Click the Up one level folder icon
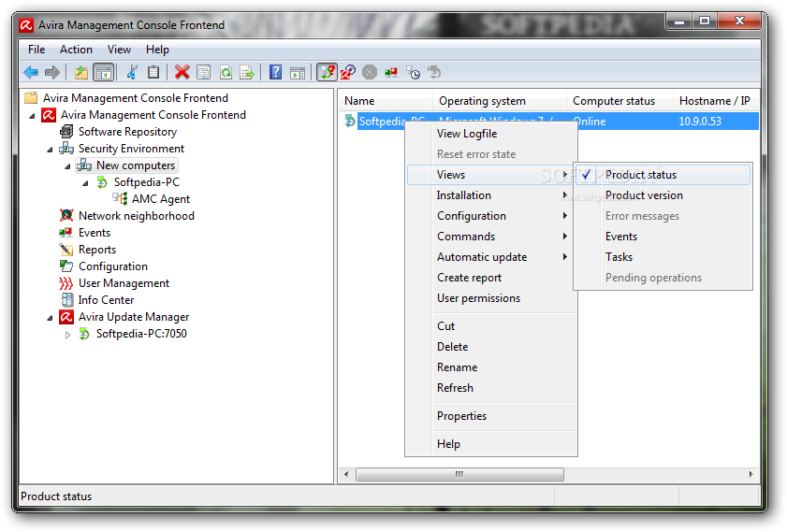 (x=80, y=72)
